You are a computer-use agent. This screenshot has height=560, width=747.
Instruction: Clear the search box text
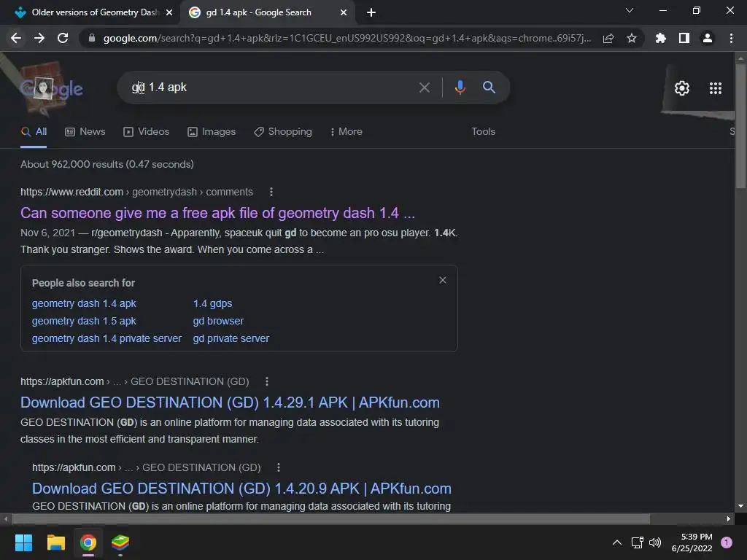pyautogui.click(x=424, y=87)
